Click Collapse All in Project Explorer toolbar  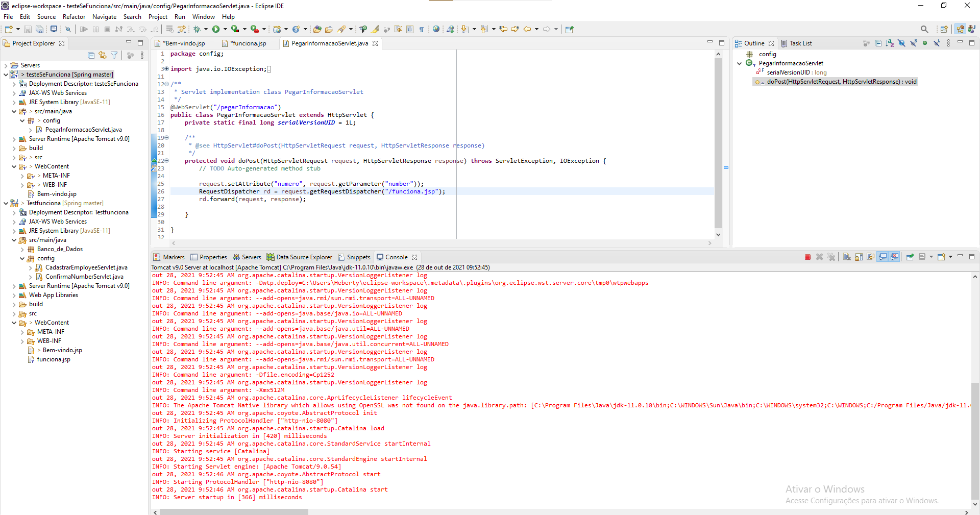(x=91, y=55)
